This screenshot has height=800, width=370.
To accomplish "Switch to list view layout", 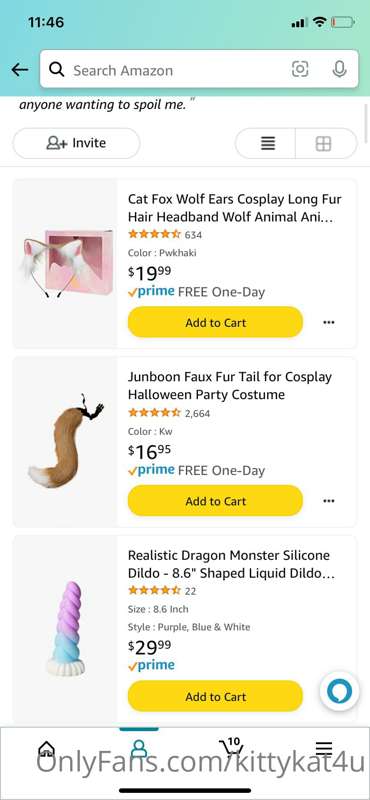I will click(x=268, y=143).
